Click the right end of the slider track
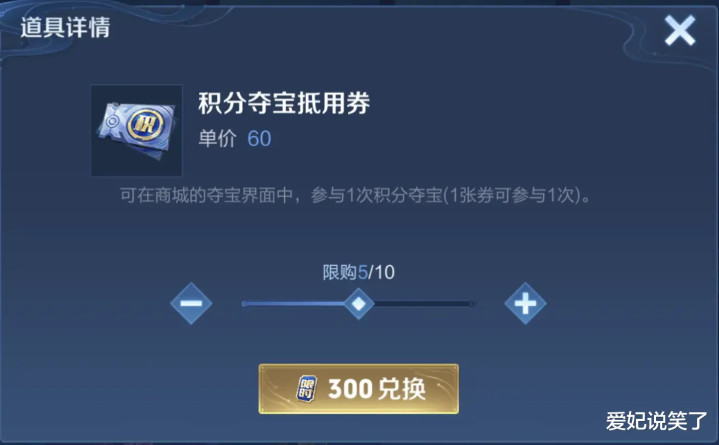 pyautogui.click(x=472, y=303)
